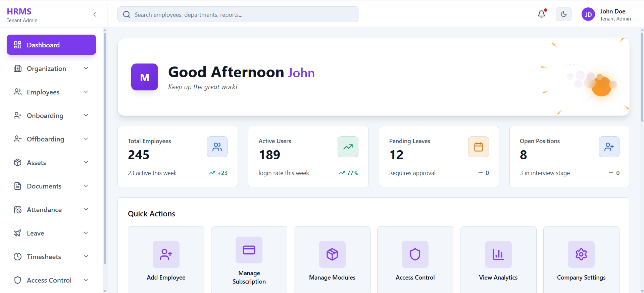
Task: Expand the Attendance section chevron
Action: coord(86,210)
